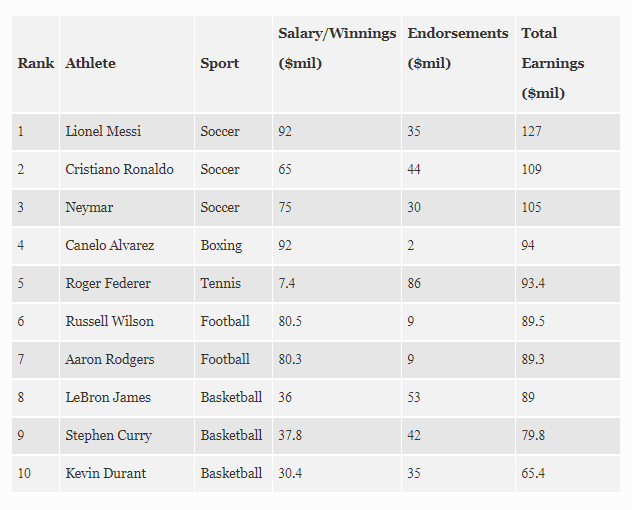Screen dimensions: 632x510
Task: Click on Cristiano Ronaldo's name
Action: [119, 169]
